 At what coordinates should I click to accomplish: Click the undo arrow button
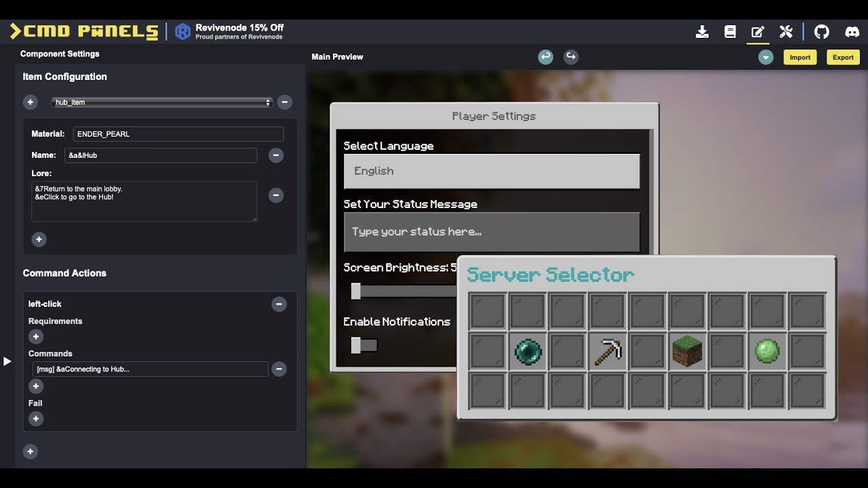[x=545, y=57]
